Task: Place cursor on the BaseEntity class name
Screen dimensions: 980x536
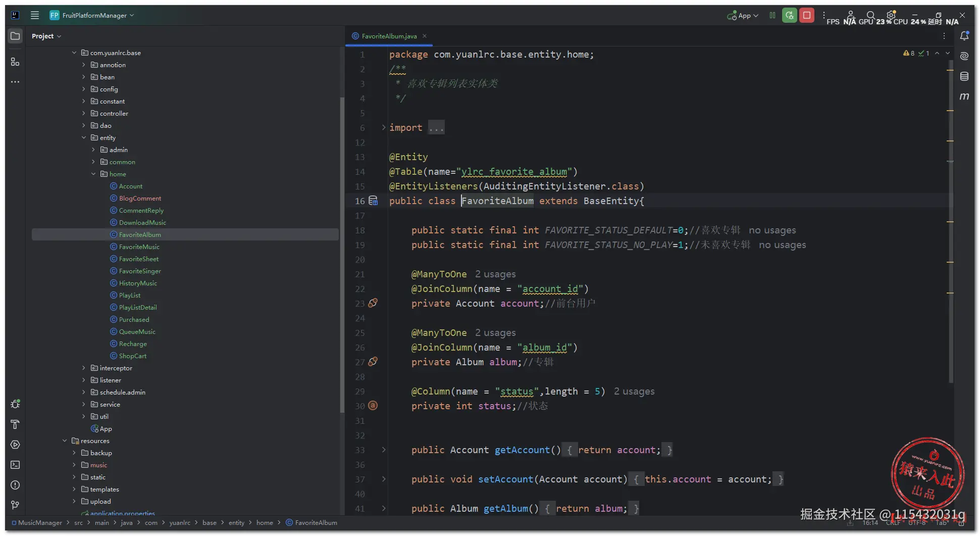Action: click(x=611, y=201)
